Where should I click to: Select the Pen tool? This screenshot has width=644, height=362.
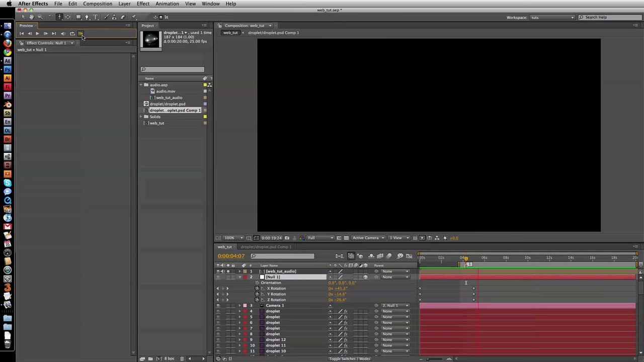(87, 17)
